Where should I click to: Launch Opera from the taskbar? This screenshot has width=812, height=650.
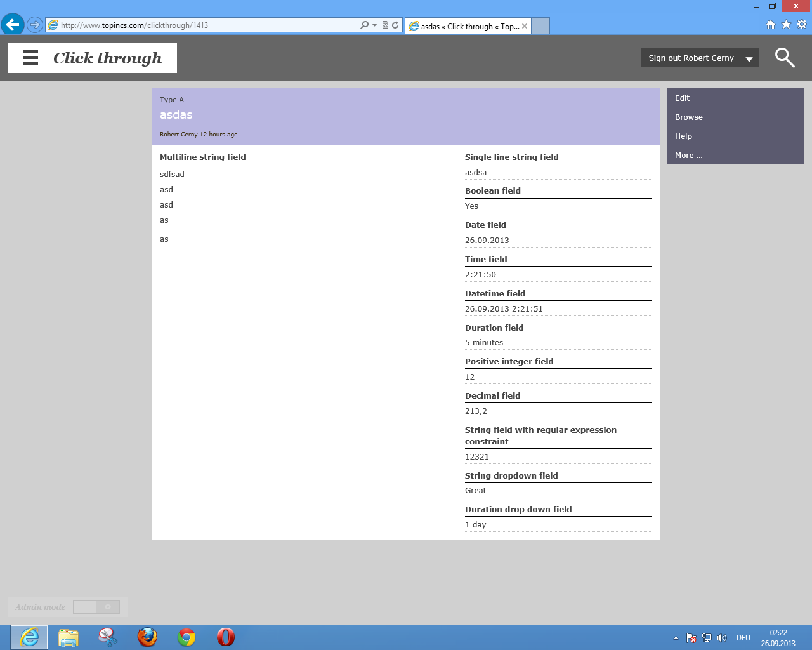(225, 637)
